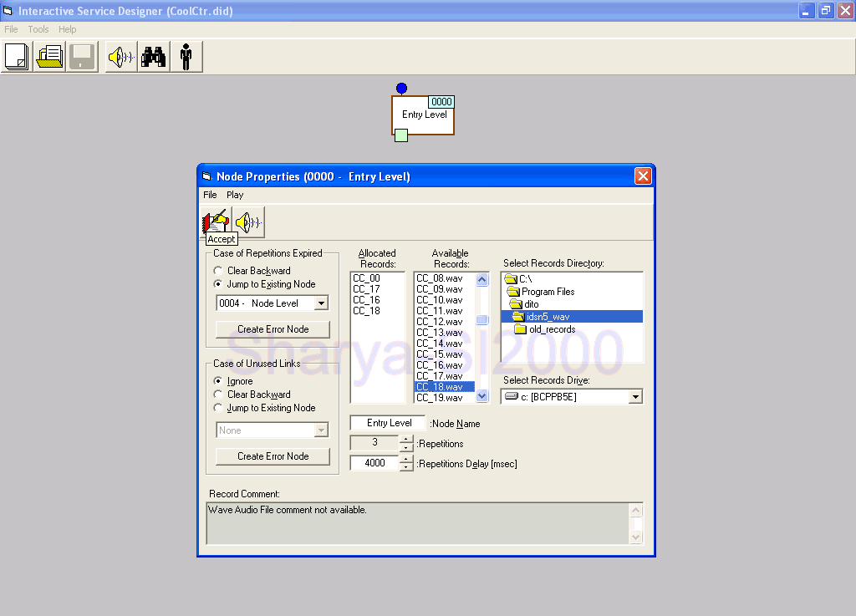Open the Tools menu in main window
This screenshot has width=856, height=616.
tap(38, 29)
